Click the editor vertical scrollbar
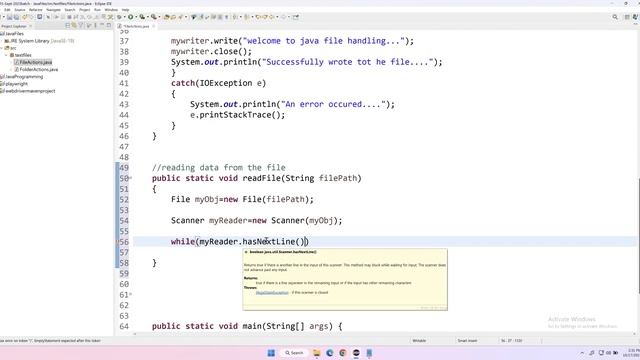This screenshot has height=360, width=640. click(638, 236)
